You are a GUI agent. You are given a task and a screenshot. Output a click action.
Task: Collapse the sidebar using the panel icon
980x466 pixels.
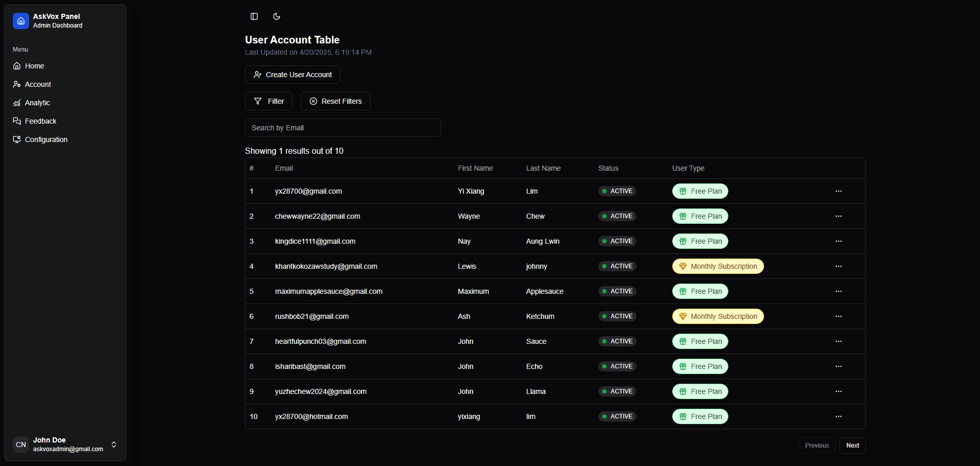point(254,16)
